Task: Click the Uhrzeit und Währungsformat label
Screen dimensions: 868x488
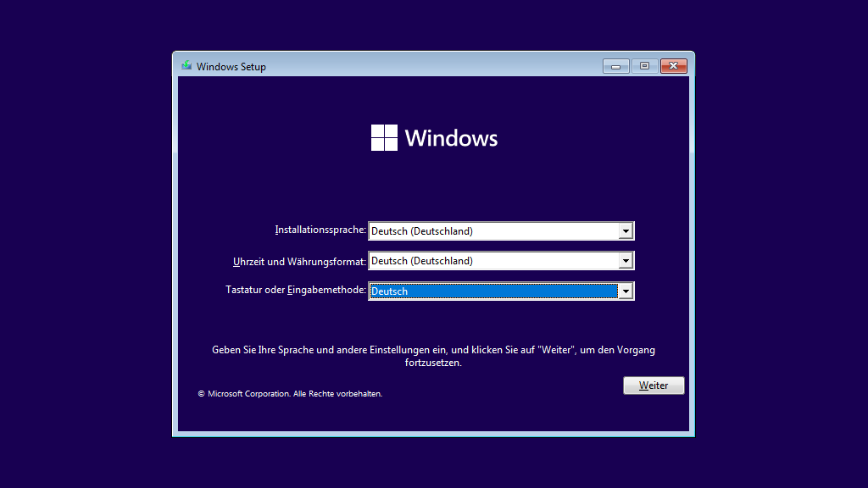Action: coord(299,262)
